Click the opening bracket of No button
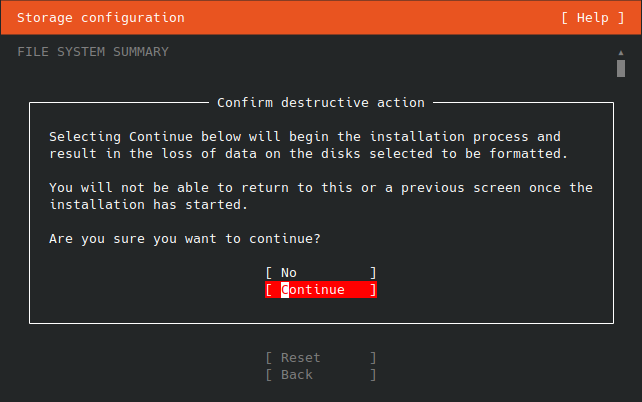The width and height of the screenshot is (642, 402). click(x=269, y=273)
